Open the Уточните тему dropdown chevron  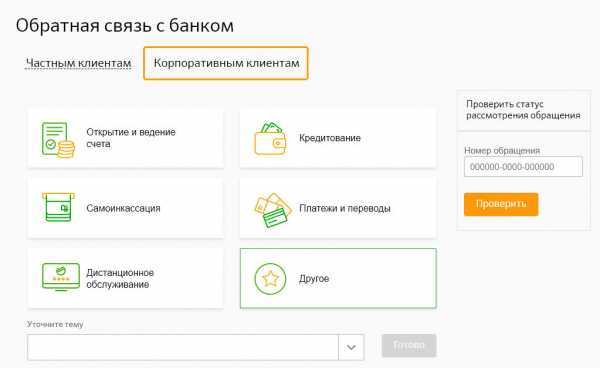[x=351, y=347]
